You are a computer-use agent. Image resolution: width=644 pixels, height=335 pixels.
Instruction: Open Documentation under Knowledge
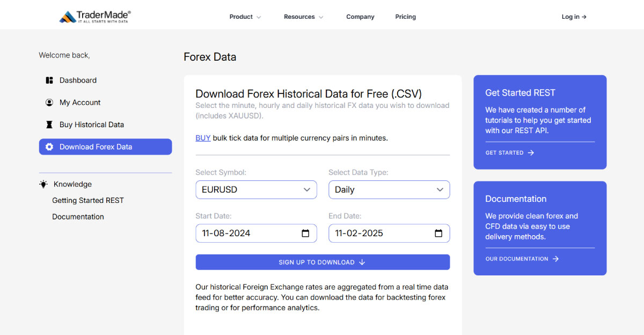tap(78, 217)
